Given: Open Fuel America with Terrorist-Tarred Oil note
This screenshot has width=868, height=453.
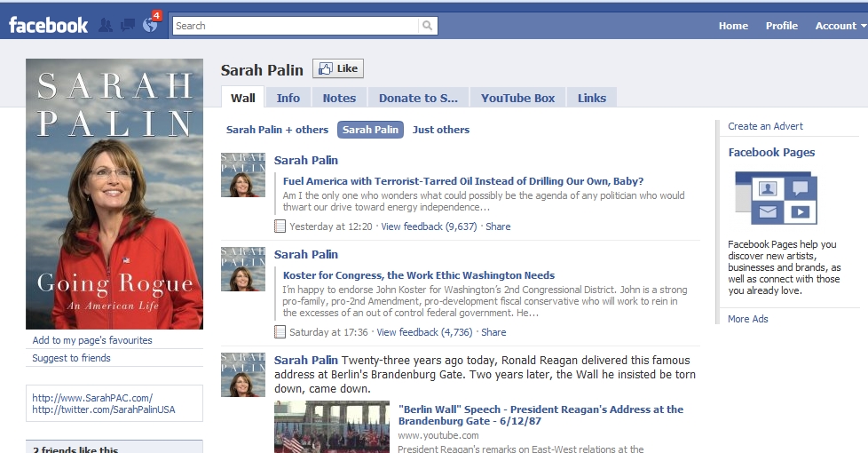Looking at the screenshot, I should [x=463, y=181].
